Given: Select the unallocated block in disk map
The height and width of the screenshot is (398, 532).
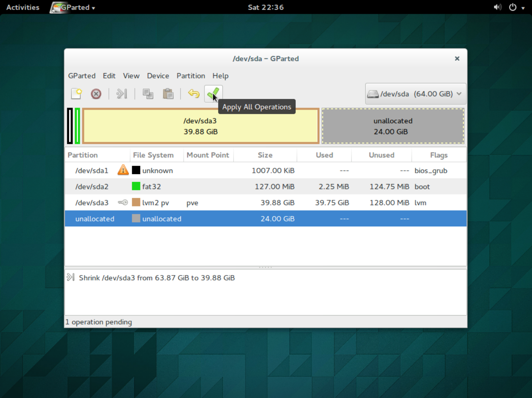Looking at the screenshot, I should 393,126.
